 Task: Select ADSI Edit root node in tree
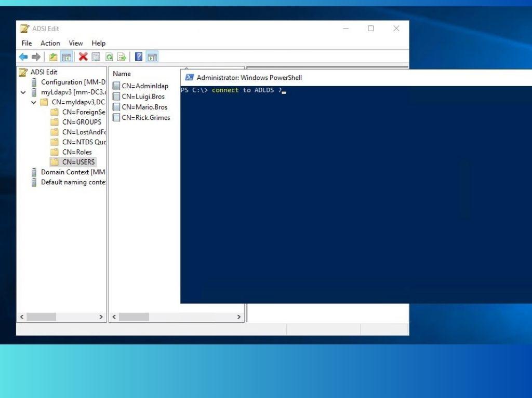[44, 72]
